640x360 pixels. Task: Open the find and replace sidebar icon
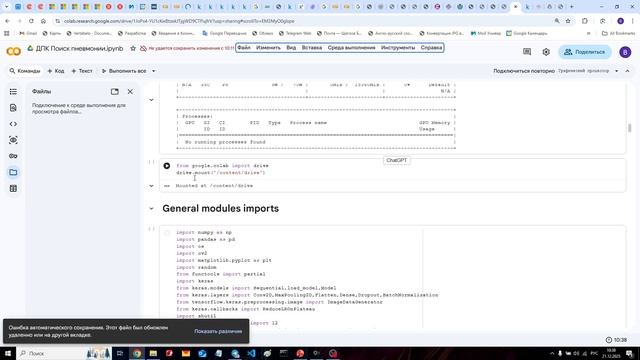[13, 108]
